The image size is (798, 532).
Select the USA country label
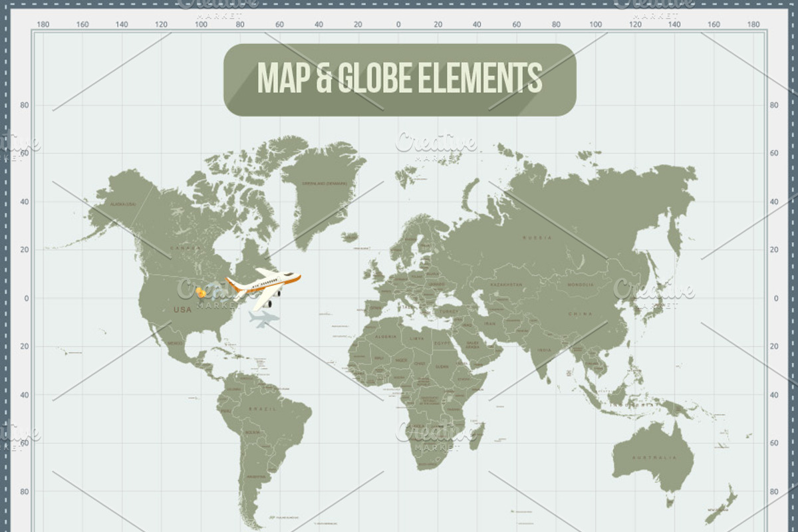pos(182,310)
